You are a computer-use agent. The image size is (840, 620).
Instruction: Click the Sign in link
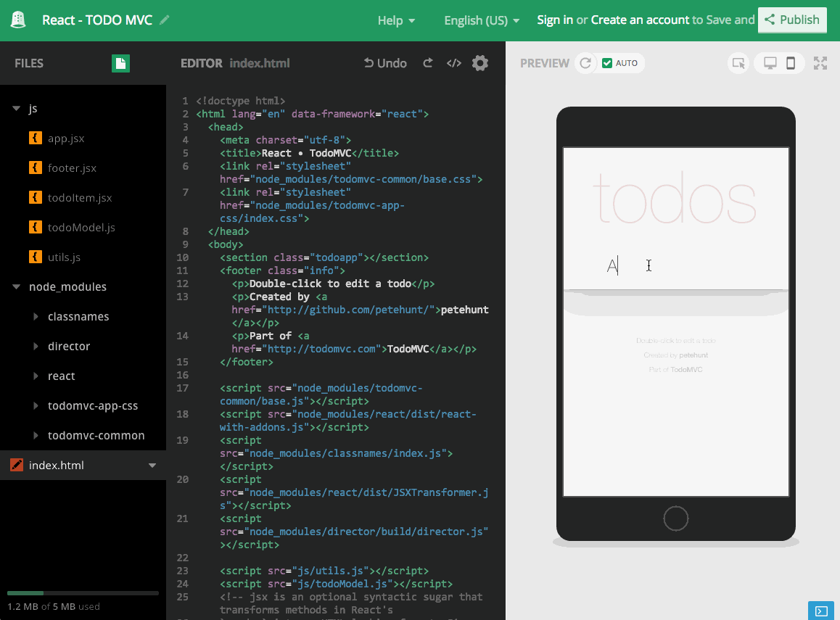[x=555, y=20]
